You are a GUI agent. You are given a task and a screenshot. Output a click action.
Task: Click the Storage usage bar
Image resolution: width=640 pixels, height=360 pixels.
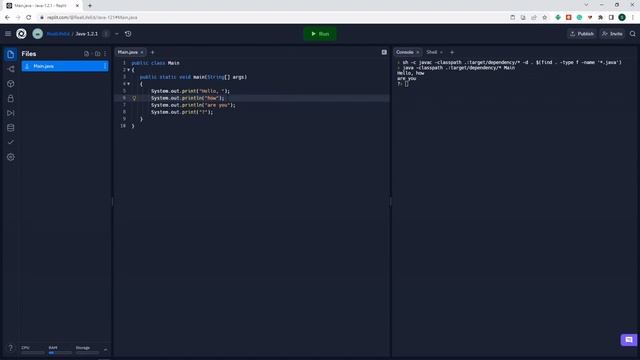pos(87,353)
